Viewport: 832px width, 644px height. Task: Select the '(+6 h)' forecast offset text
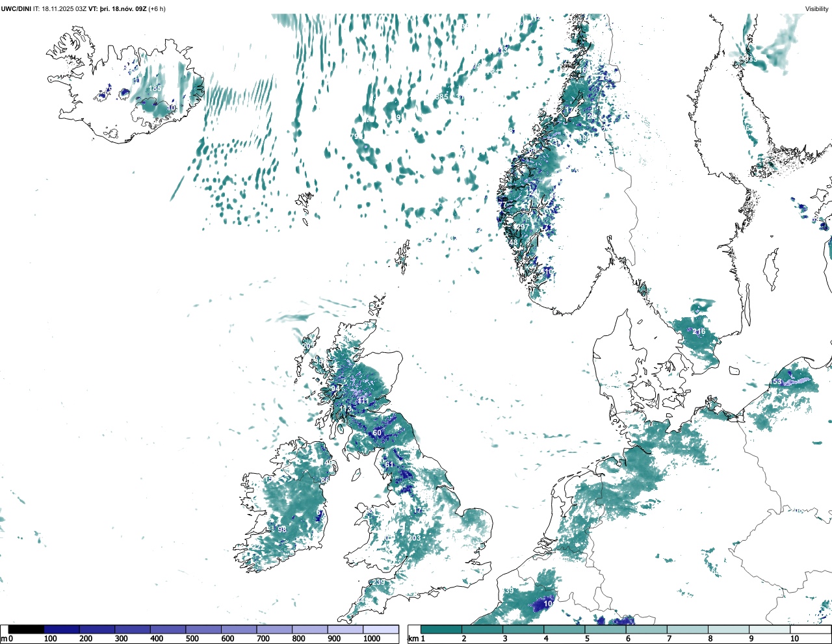pyautogui.click(x=157, y=8)
